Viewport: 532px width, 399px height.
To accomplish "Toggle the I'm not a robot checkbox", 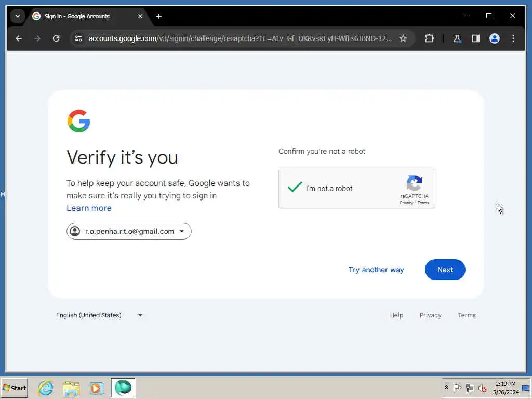I will pos(295,187).
